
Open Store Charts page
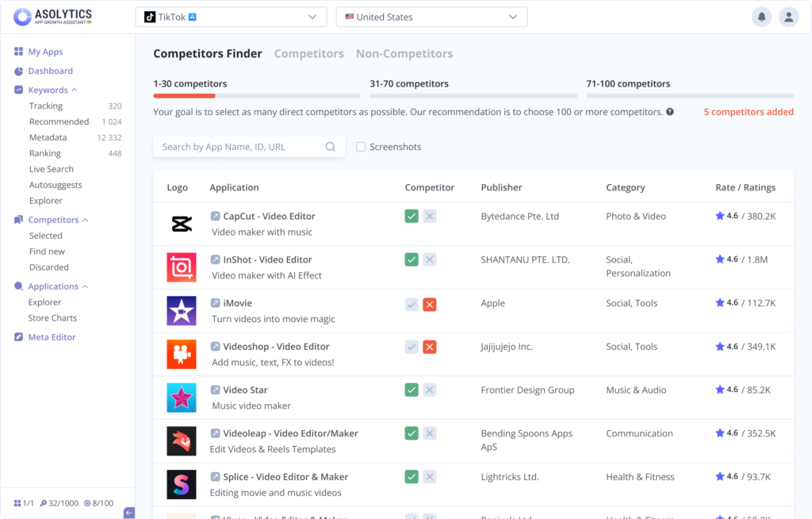(x=52, y=318)
